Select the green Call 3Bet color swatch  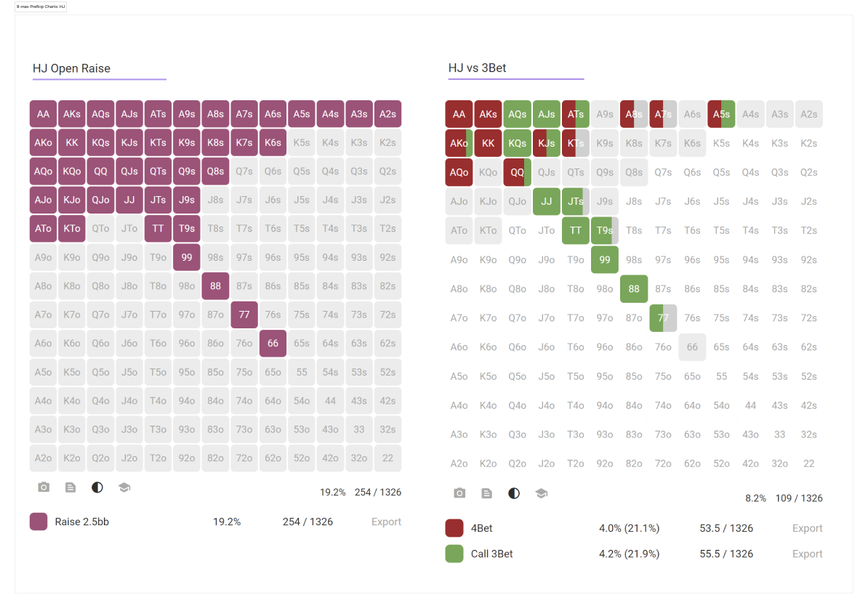pyautogui.click(x=454, y=554)
